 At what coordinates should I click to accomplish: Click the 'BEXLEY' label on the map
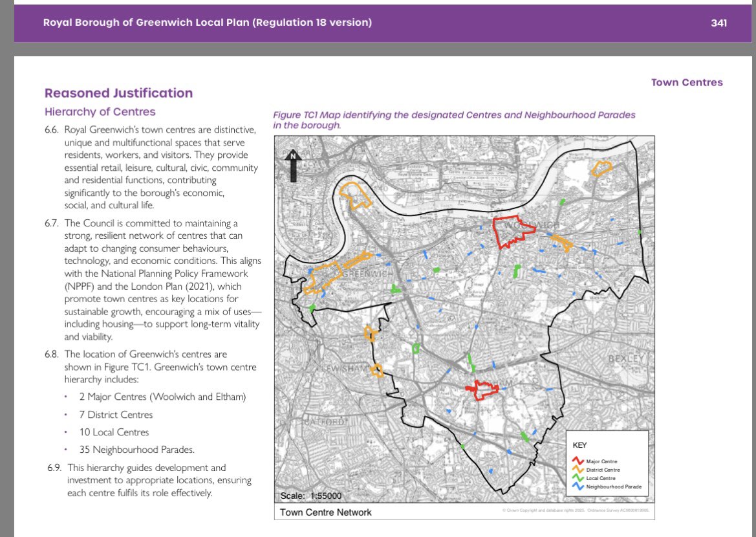coord(626,359)
